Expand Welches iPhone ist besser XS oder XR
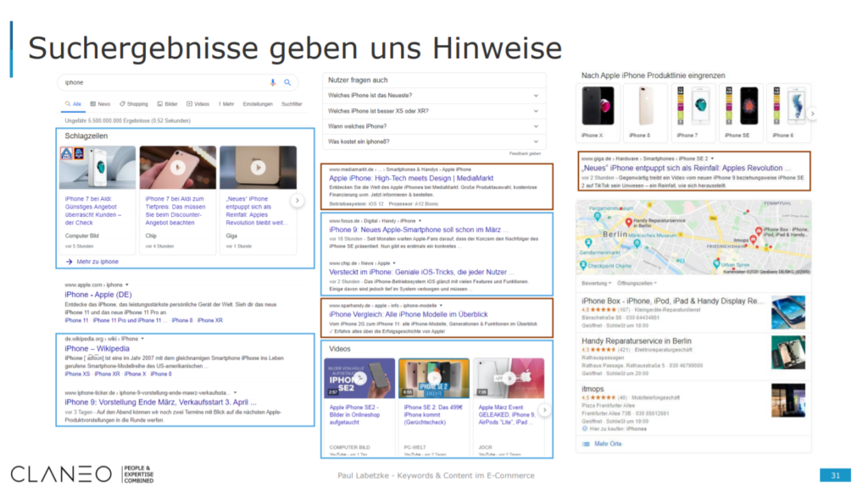868x487 pixels. [x=434, y=111]
